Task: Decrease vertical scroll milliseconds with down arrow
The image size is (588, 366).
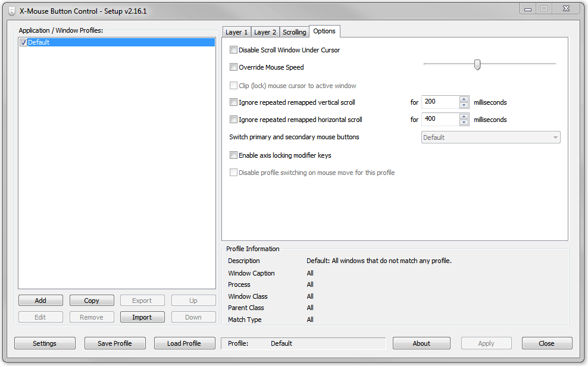Action: tap(464, 105)
